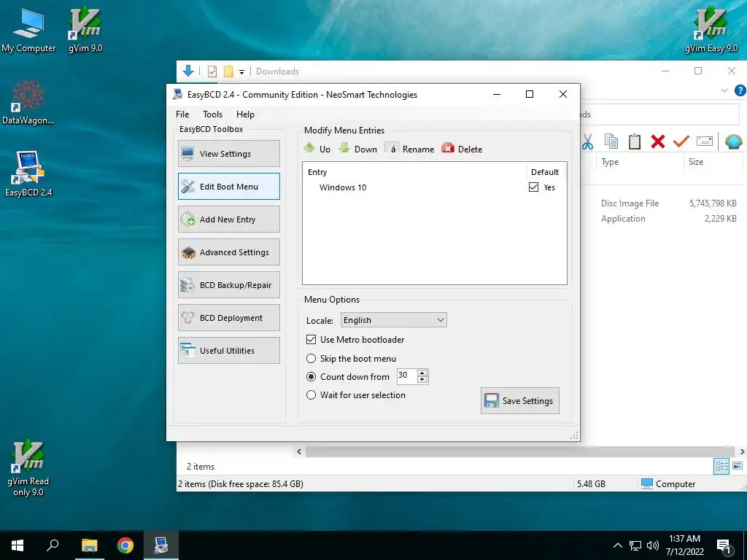The image size is (747, 560).
Task: Move entry Up with green arrow
Action: [317, 149]
